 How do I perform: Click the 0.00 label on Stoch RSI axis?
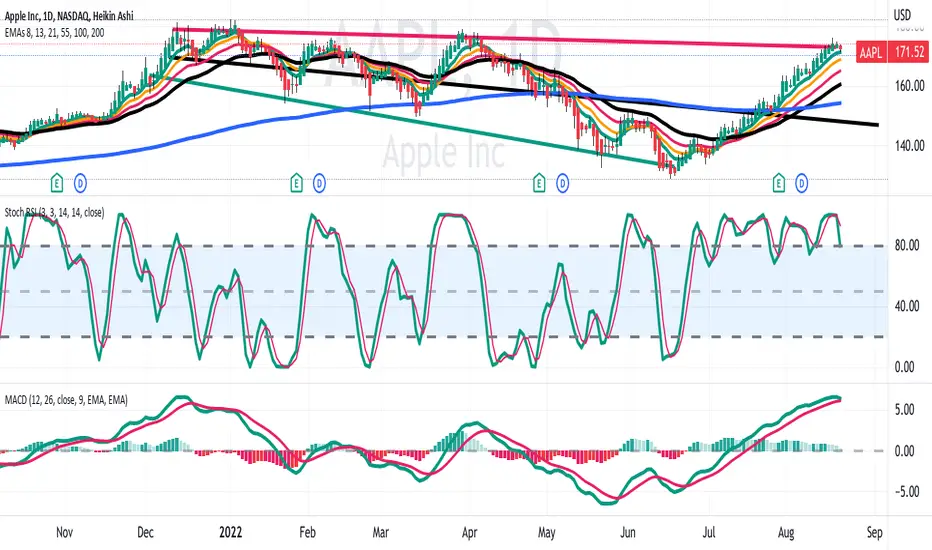(904, 367)
